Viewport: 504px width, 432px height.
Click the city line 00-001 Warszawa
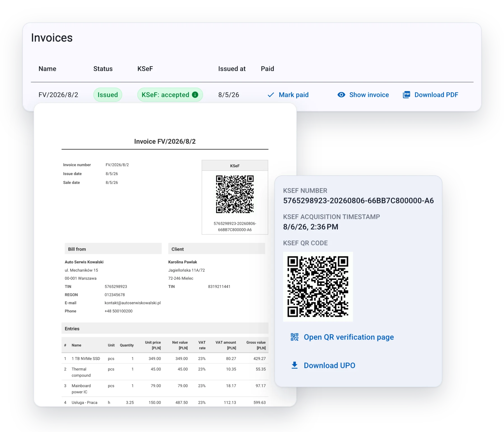(x=81, y=278)
